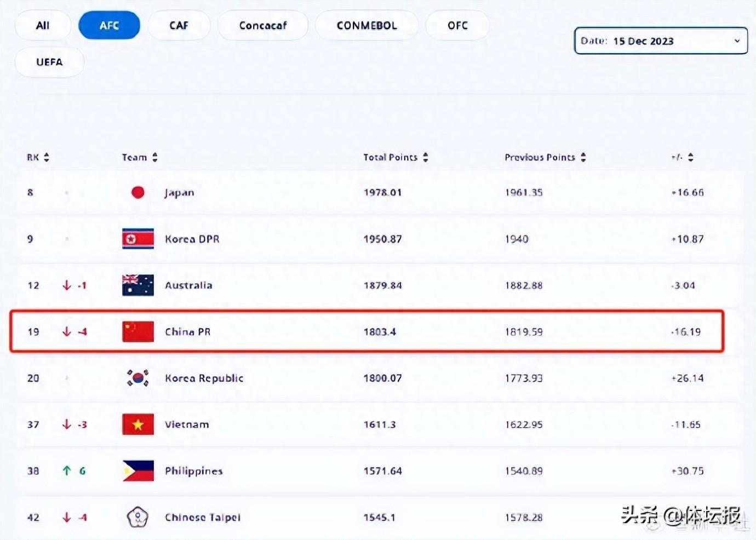Open the Korea Republic team link
The width and height of the screenshot is (756, 540).
[x=204, y=378]
